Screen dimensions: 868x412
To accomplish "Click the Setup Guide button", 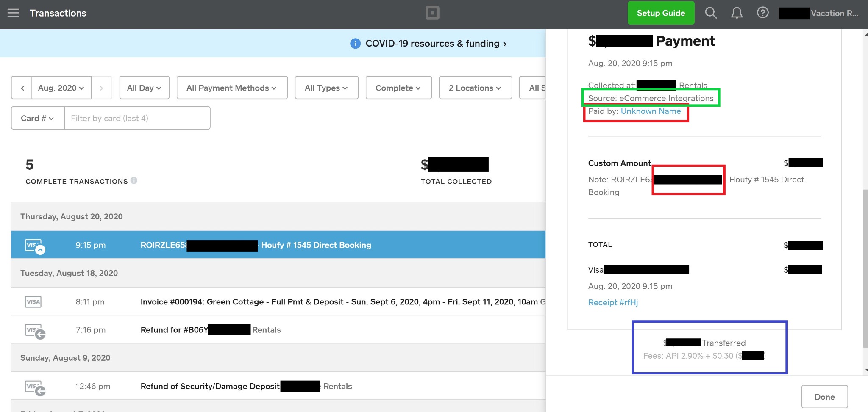I will tap(661, 13).
